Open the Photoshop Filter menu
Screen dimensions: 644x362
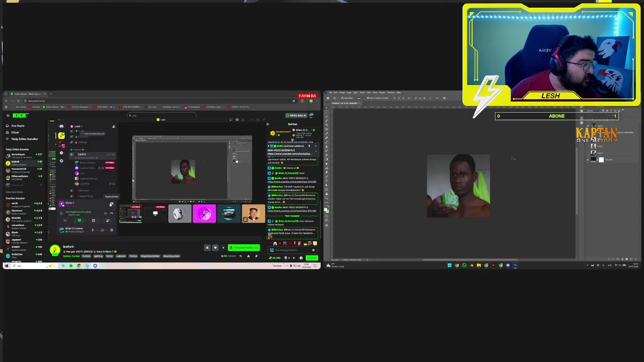(369, 93)
